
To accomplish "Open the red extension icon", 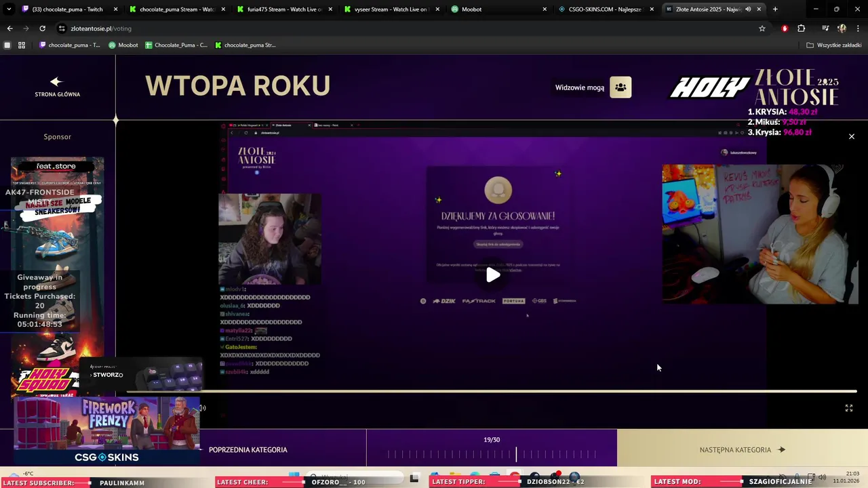I will tap(785, 28).
